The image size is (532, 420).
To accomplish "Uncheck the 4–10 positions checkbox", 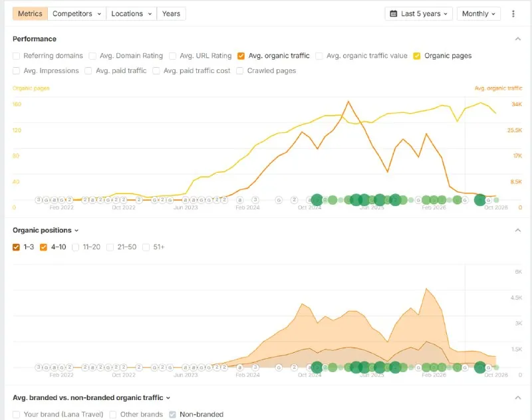I will click(43, 247).
